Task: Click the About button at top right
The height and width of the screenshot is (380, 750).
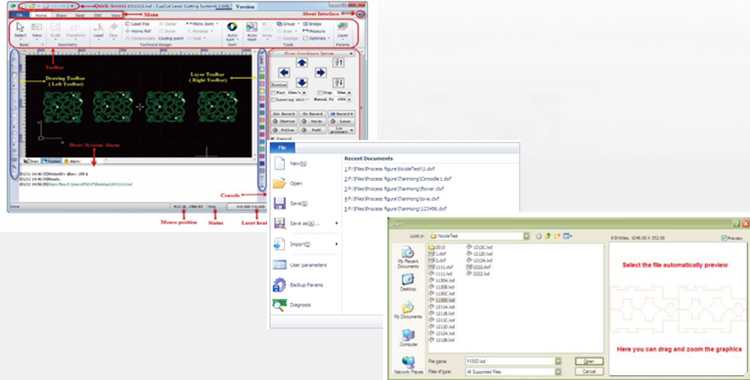Action: tap(360, 14)
